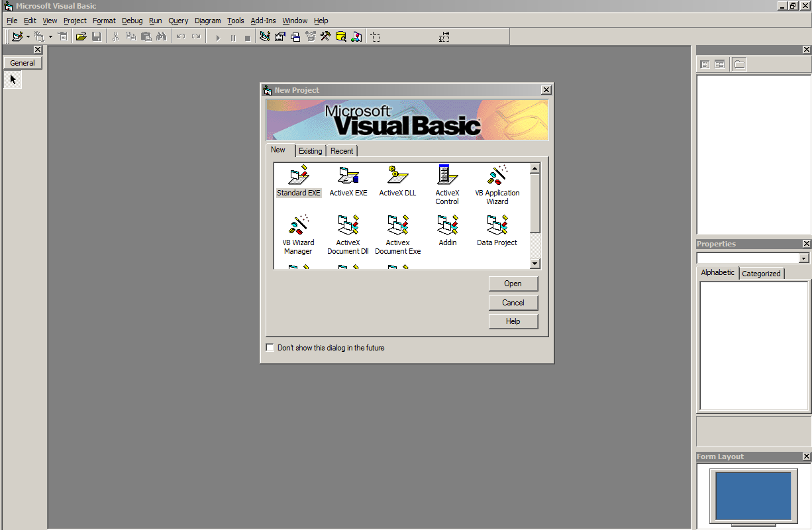This screenshot has height=530, width=812.
Task: Switch to the Existing tab
Action: coord(310,151)
